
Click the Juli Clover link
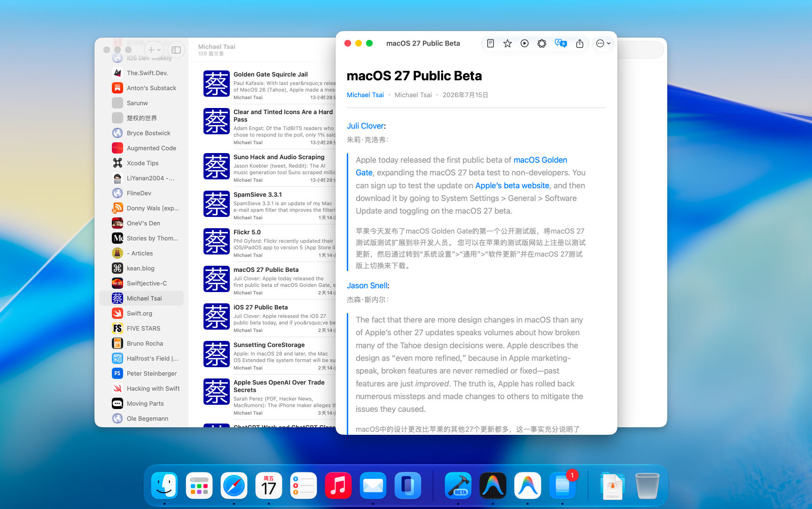point(365,126)
